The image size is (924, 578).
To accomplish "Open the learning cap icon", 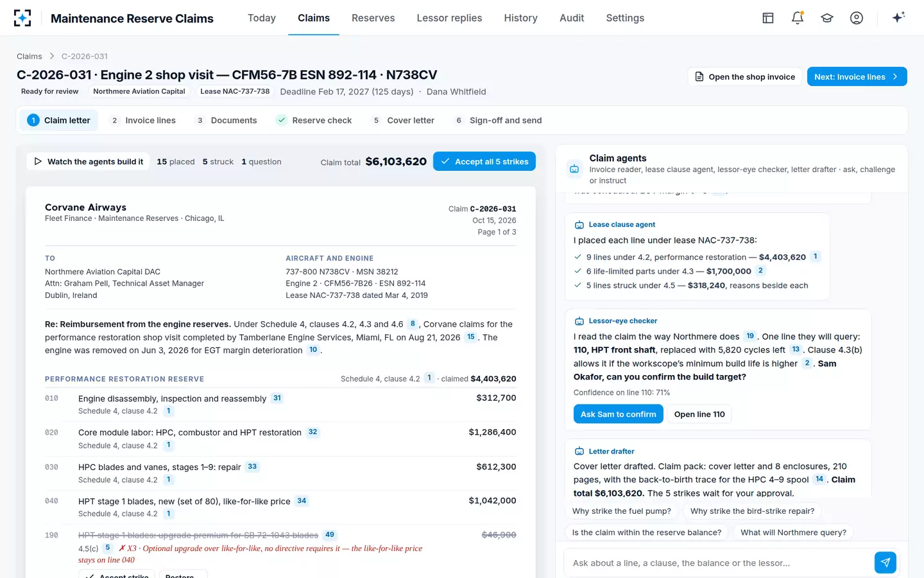I will (x=827, y=18).
